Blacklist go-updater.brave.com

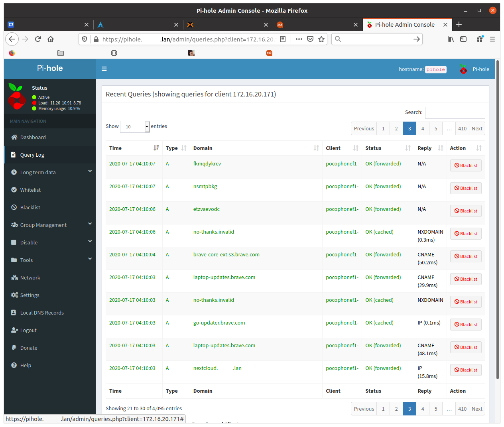coord(466,325)
